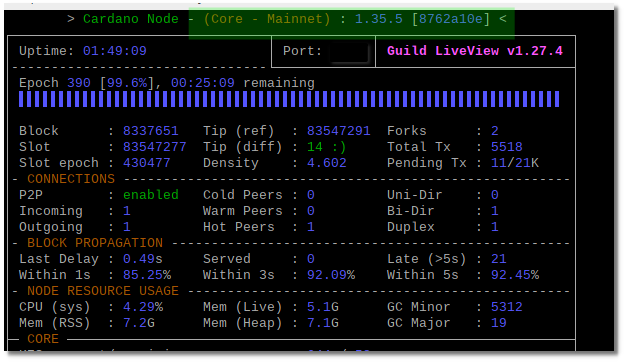Select the Density value 4.602
This screenshot has height=362, width=624.
point(326,163)
